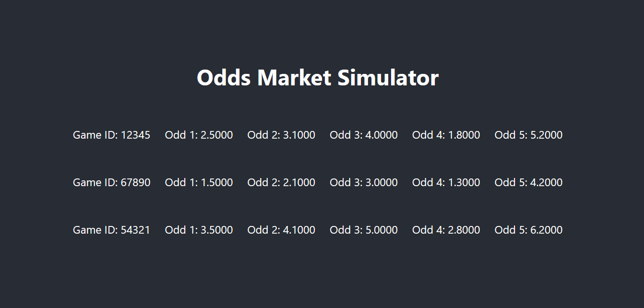The height and width of the screenshot is (308, 644).
Task: Pick Odd 3: 3.0000 entry
Action: pyautogui.click(x=364, y=182)
